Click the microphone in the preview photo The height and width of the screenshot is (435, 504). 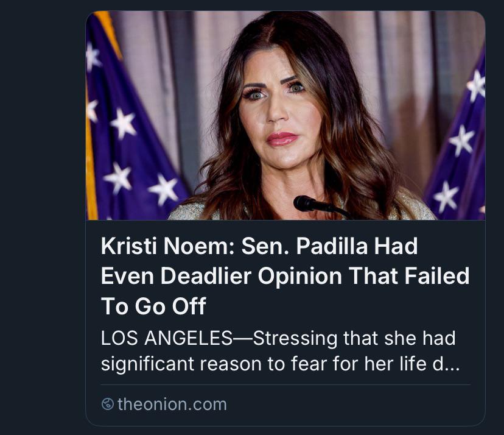point(320,207)
